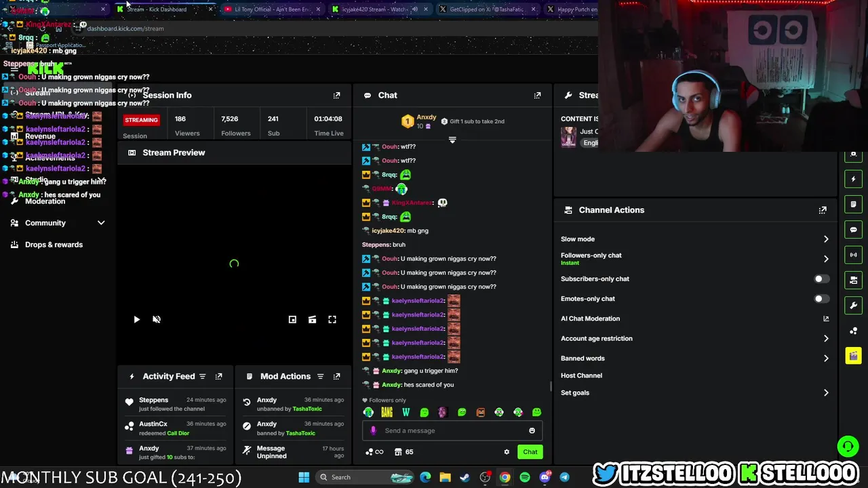The image size is (868, 488).
Task: Filter the Mod Actions list
Action: click(320, 376)
